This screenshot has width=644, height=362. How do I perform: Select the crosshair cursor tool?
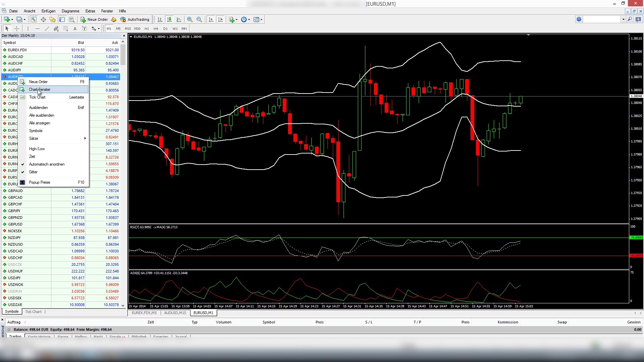pos(16,28)
